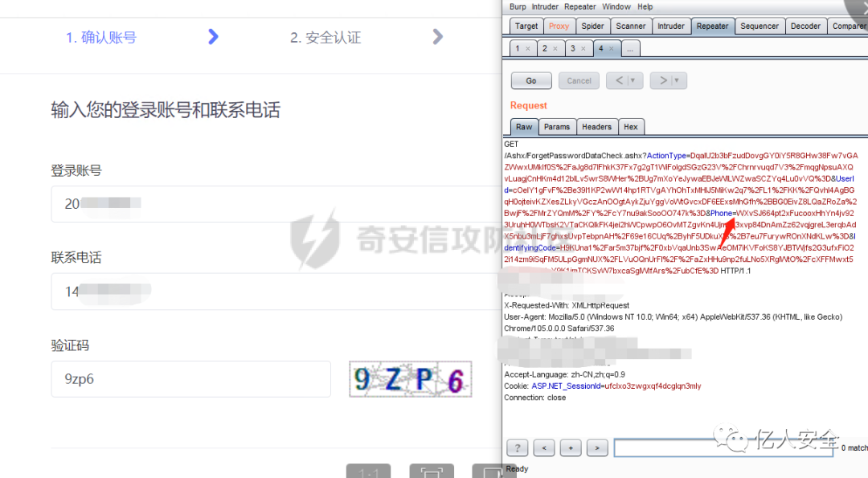The height and width of the screenshot is (478, 868).
Task: Click the Cancel button in Repeater
Action: pyautogui.click(x=579, y=81)
